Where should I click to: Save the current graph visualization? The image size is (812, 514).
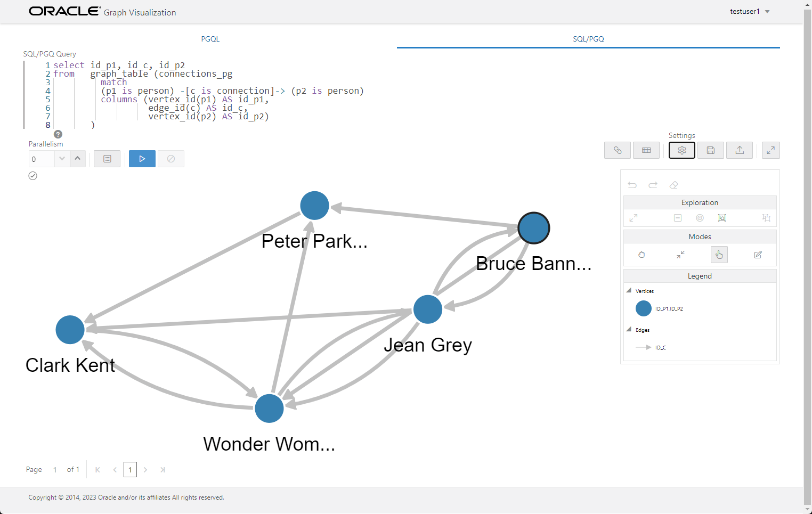[711, 150]
